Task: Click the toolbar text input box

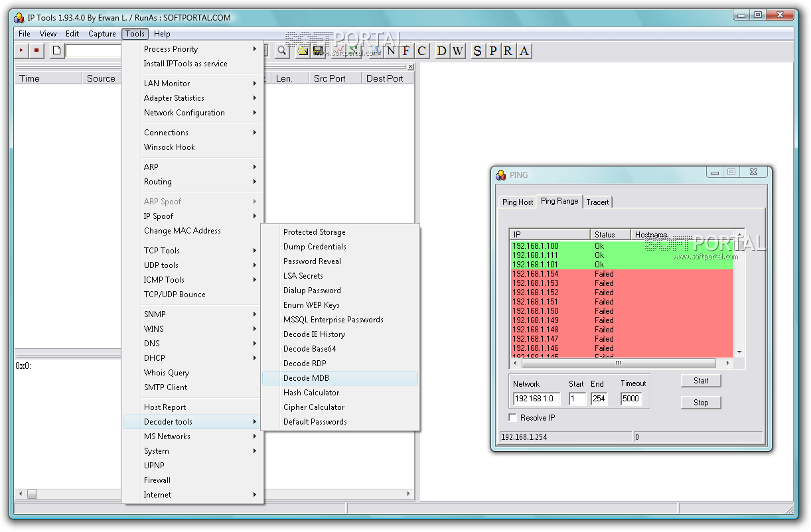Action: tap(94, 50)
